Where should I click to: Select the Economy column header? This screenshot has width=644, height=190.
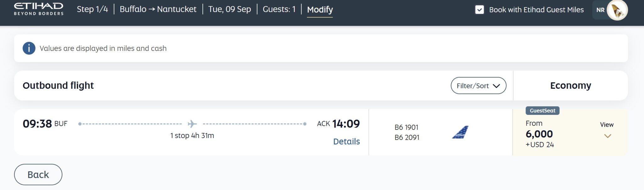[570, 86]
